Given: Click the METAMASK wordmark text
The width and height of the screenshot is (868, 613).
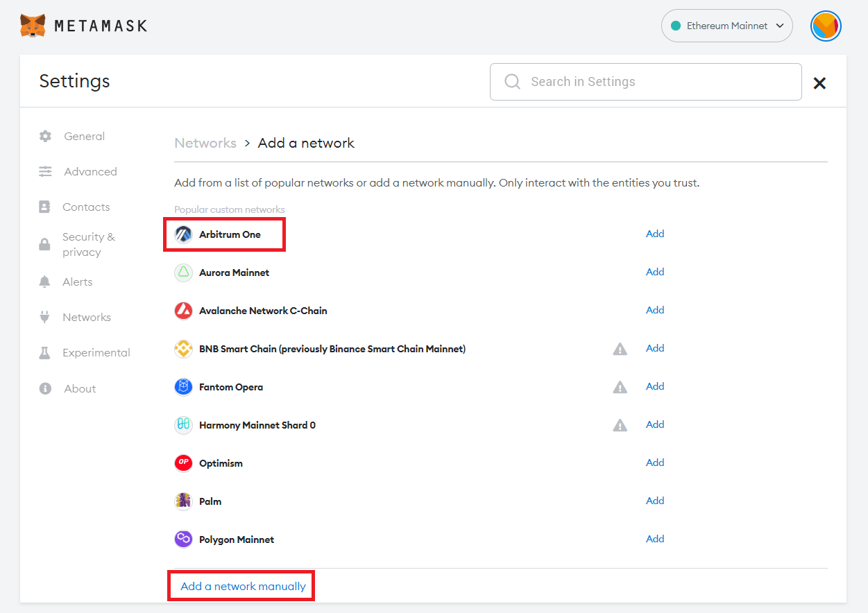Looking at the screenshot, I should pyautogui.click(x=101, y=26).
